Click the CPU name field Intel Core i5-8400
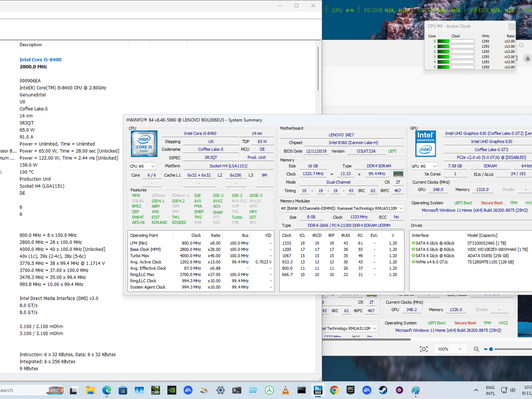This screenshot has height=399, width=532. 200,134
